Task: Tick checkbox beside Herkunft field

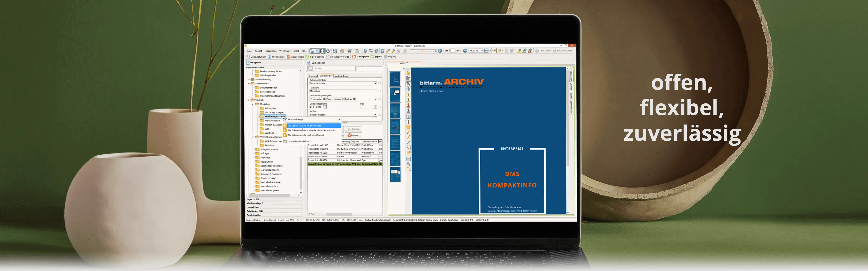Action: 380,91
